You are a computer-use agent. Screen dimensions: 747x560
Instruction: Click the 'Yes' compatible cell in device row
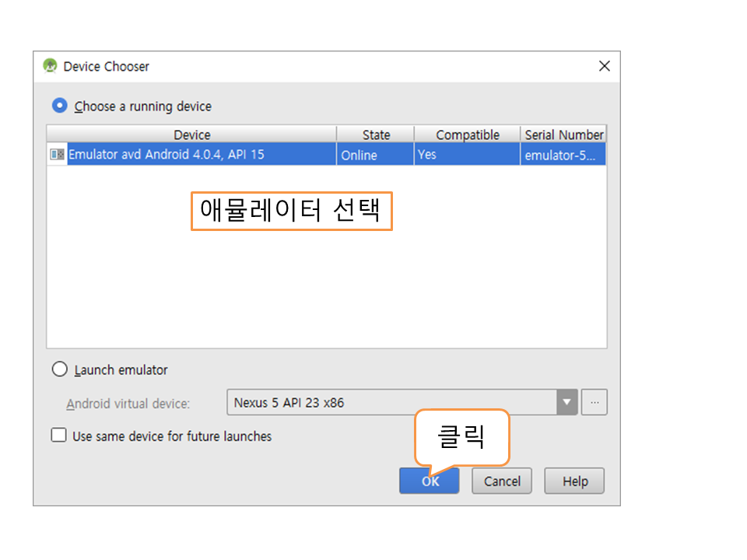point(427,155)
